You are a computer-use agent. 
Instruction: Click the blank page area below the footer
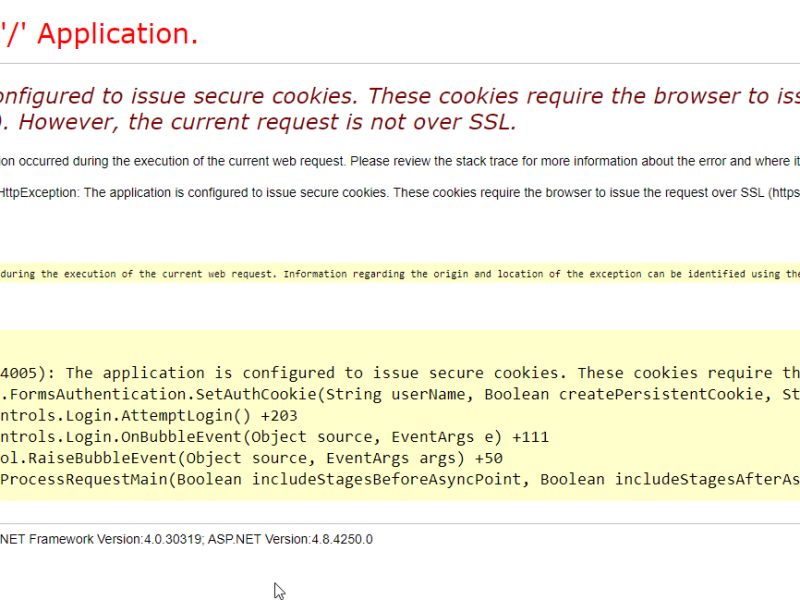(400, 580)
